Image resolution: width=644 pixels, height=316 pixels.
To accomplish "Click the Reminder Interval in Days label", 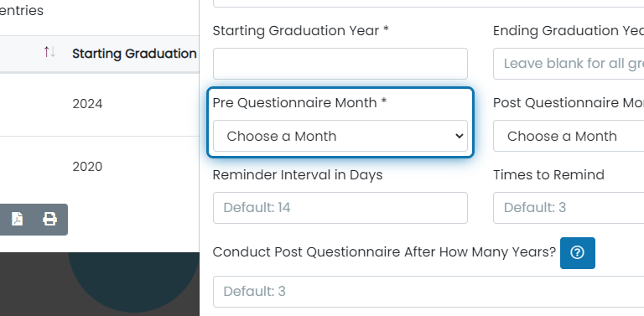I will coord(298,175).
